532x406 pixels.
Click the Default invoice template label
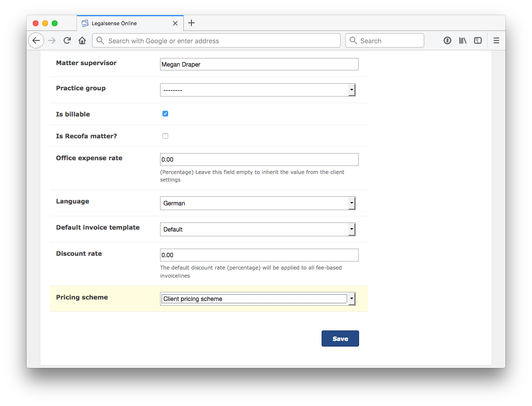pos(98,227)
